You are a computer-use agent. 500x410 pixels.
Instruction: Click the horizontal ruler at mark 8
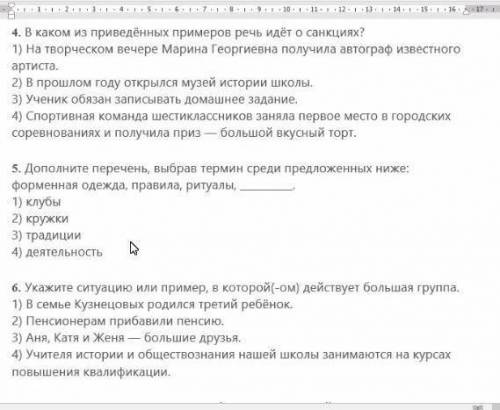pyautogui.click(x=231, y=9)
